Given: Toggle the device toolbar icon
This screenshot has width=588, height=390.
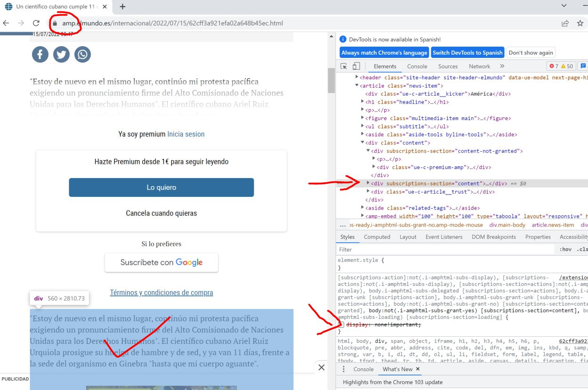Looking at the screenshot, I should pyautogui.click(x=356, y=66).
